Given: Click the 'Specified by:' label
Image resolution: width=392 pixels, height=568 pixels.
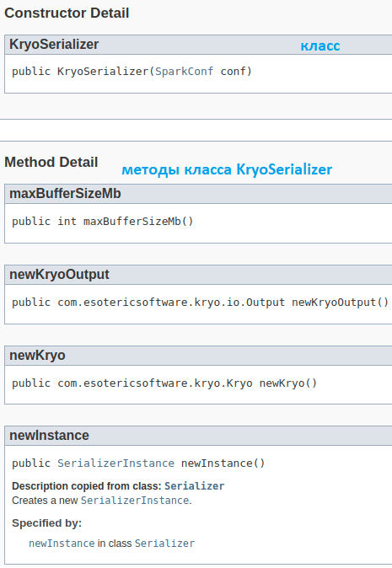Looking at the screenshot, I should 46,523.
